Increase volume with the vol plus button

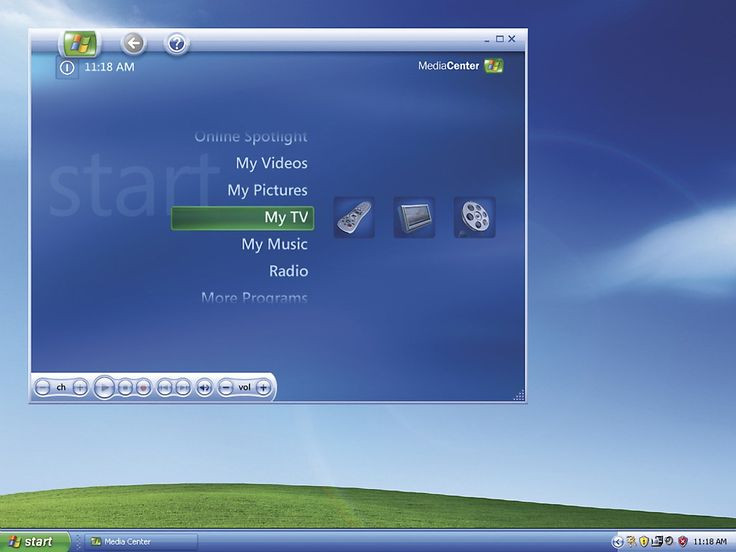[263, 387]
